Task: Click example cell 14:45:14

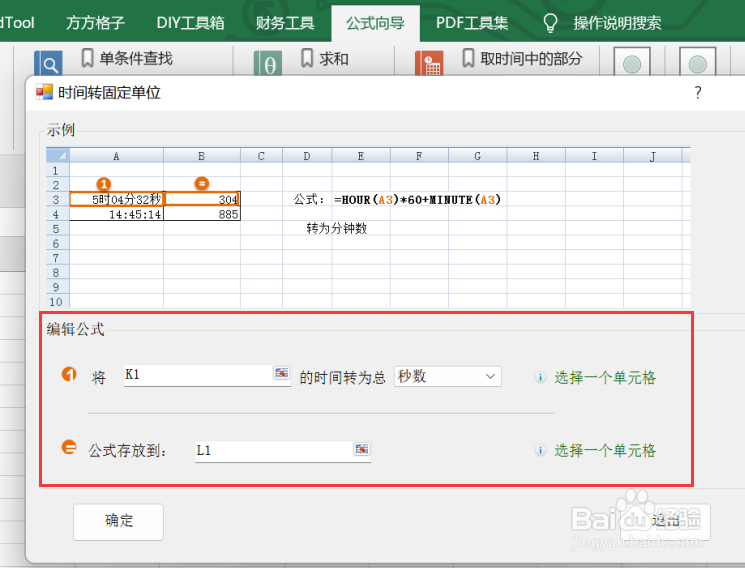Action: tap(116, 214)
